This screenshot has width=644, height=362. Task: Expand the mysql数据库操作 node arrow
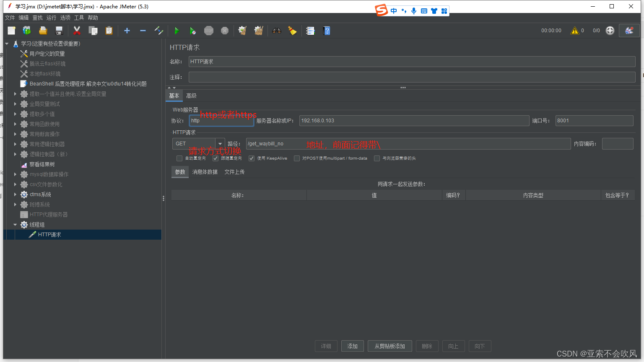point(15,174)
